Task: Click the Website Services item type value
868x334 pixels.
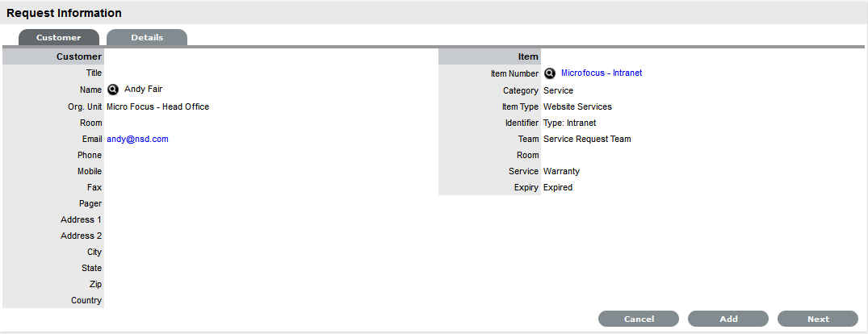Action: click(577, 106)
